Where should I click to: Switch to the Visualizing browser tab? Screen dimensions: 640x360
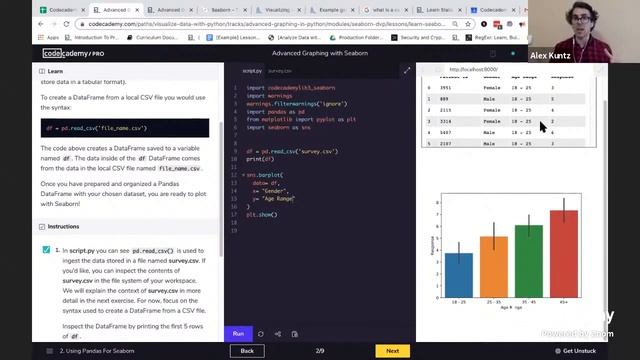[x=278, y=10]
